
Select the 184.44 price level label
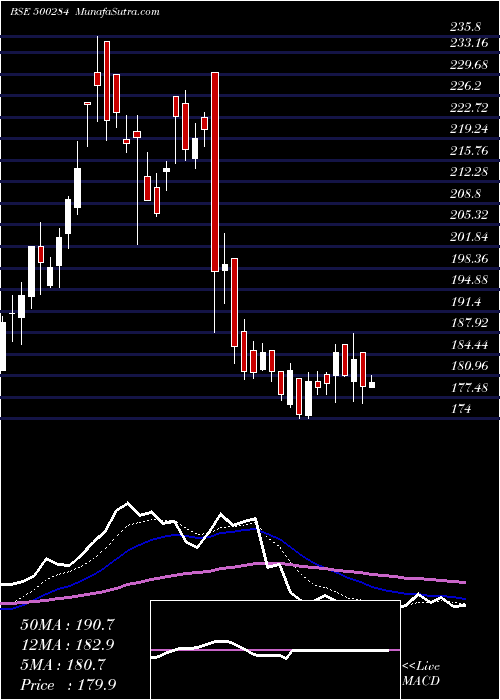click(468, 344)
